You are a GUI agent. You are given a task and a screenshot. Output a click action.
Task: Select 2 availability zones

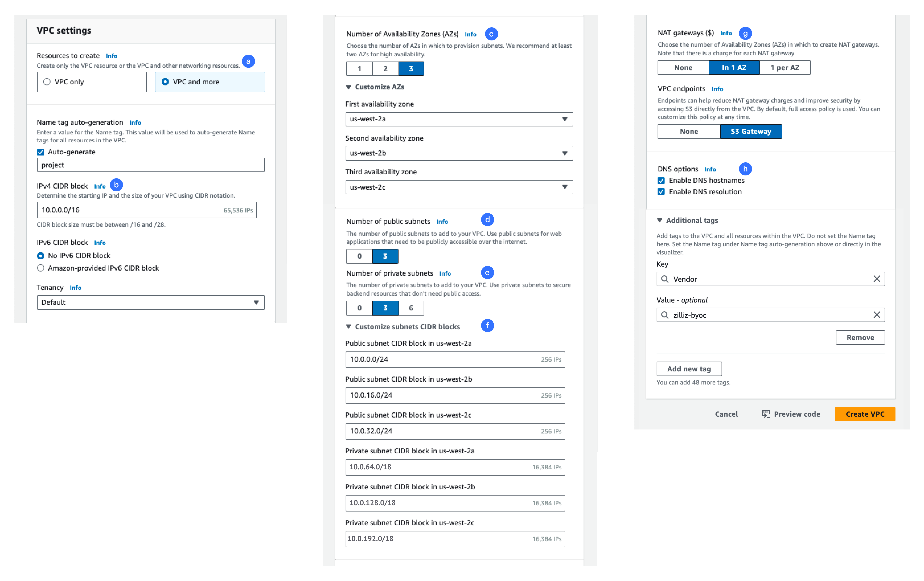[x=385, y=68]
